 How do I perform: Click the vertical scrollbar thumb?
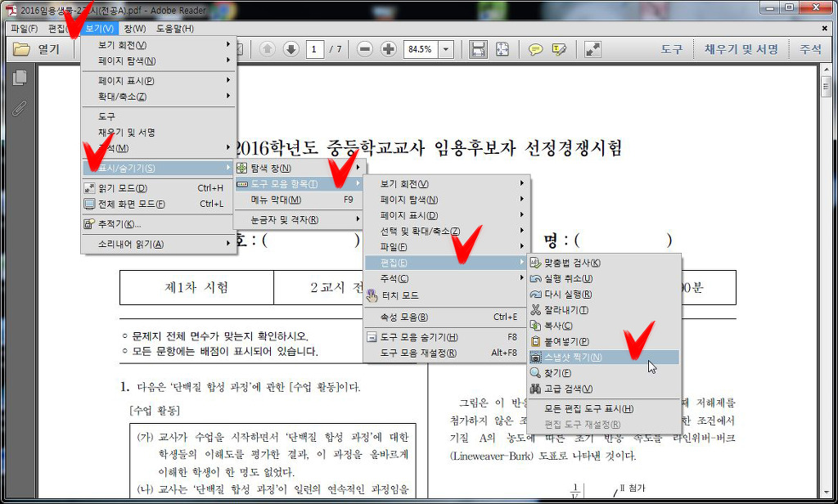(x=826, y=86)
